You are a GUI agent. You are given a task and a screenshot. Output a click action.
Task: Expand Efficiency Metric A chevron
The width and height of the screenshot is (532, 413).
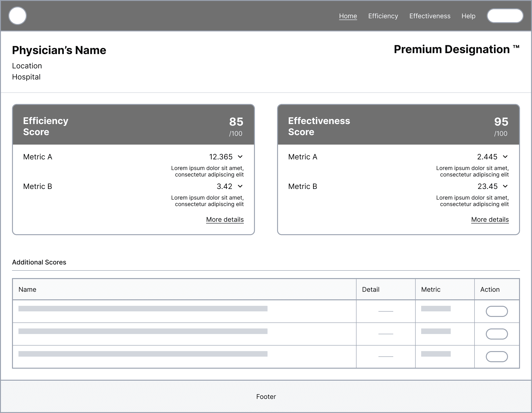click(x=240, y=157)
